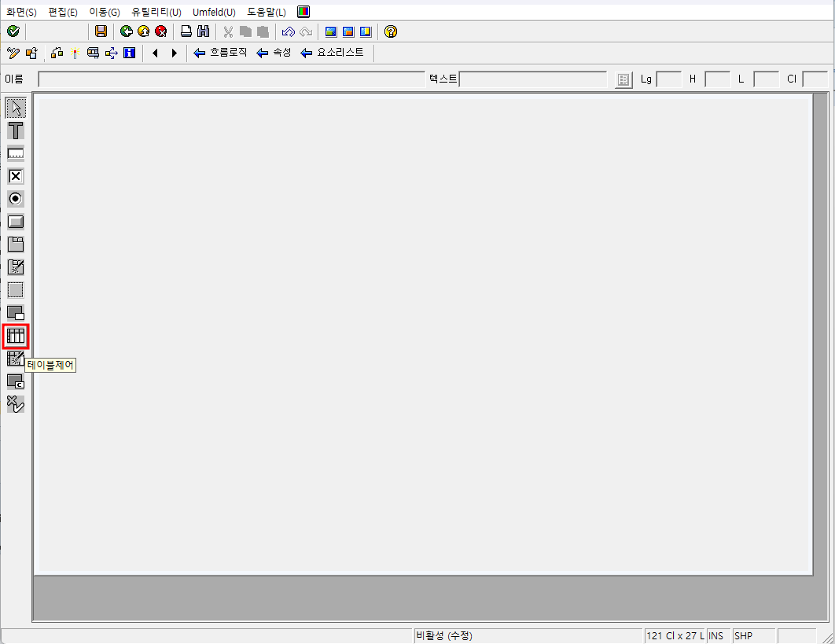Go to previous screen with left triangle
835x644 pixels.
point(156,53)
